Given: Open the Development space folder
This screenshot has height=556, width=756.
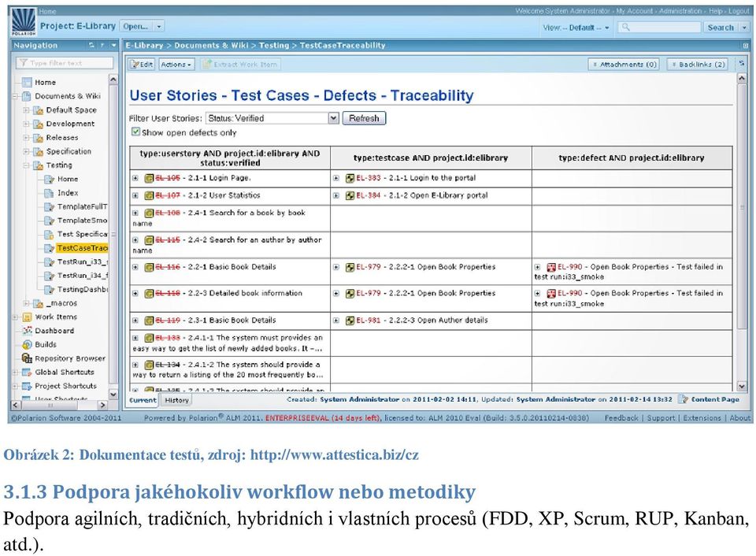Looking at the screenshot, I should coord(70,124).
